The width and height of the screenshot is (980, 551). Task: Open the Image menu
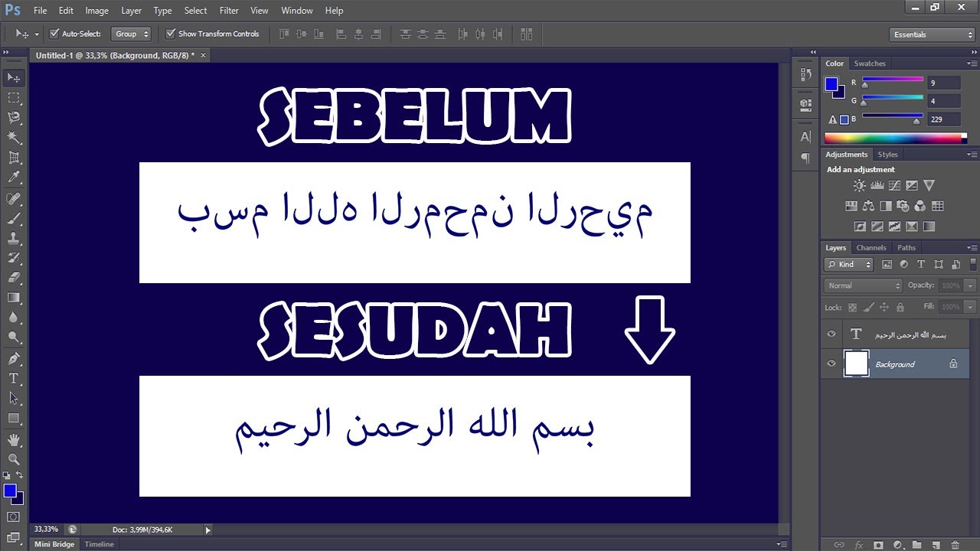coord(96,11)
